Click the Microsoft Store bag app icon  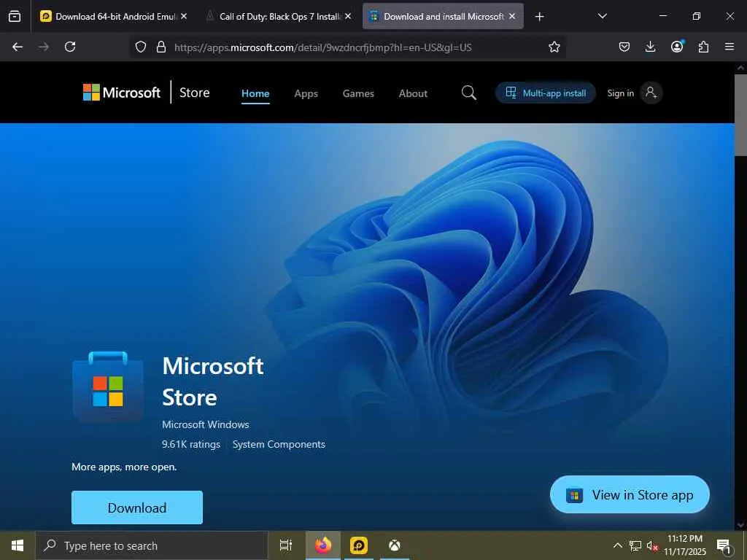click(108, 386)
